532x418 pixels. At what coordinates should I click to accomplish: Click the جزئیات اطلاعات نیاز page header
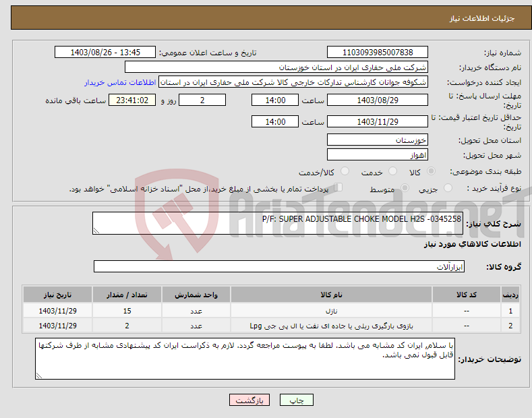482,18
